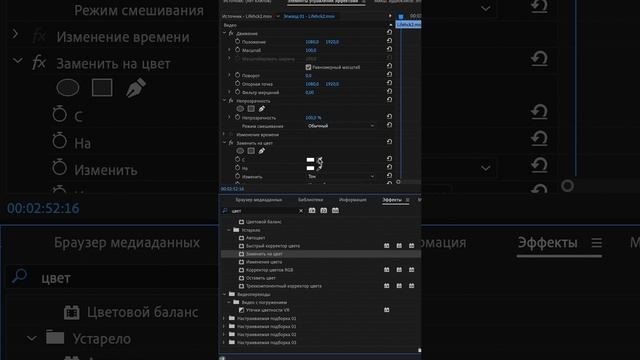The height and width of the screenshot is (360, 640).
Task: Open the С color swatch
Action: 310,160
